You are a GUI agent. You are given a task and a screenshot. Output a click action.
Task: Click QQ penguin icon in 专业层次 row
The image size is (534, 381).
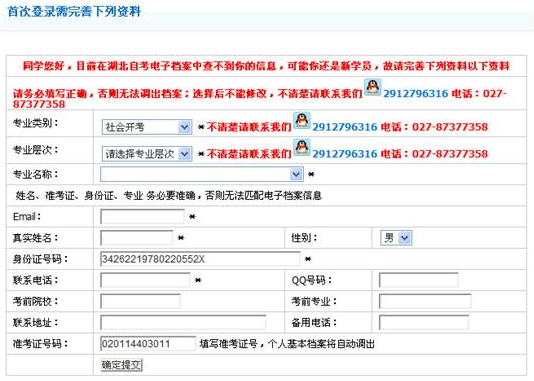click(x=302, y=147)
